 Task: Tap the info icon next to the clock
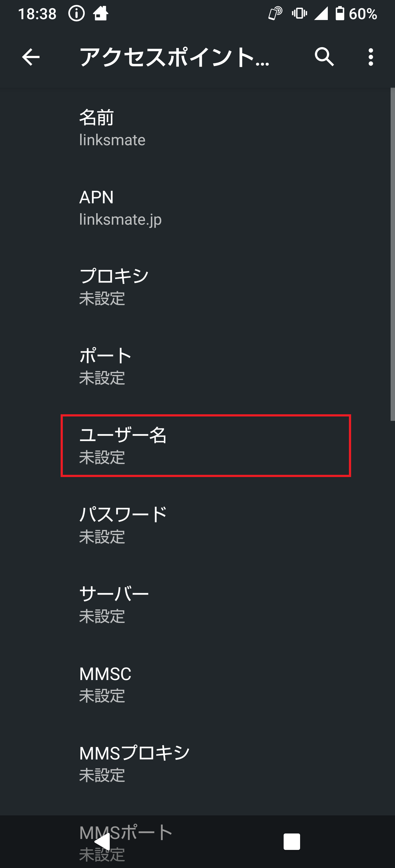pyautogui.click(x=77, y=13)
